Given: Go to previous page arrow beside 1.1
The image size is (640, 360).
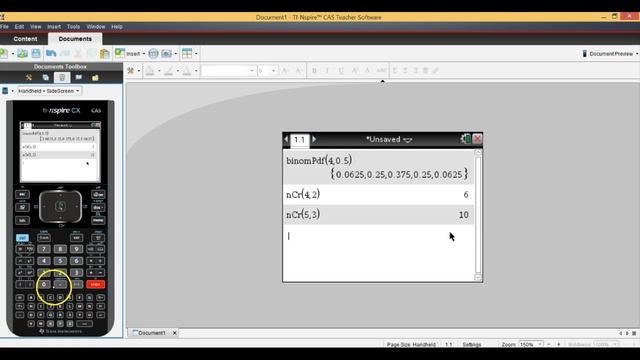Looking at the screenshot, I should click(287, 139).
